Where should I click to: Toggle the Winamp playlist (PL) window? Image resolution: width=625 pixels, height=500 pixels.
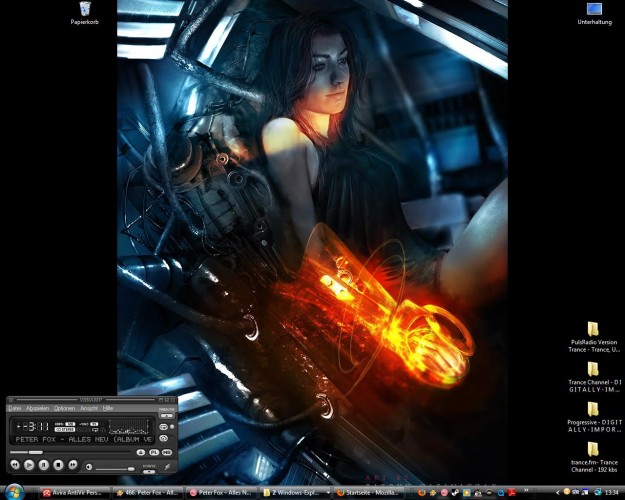coord(153,452)
